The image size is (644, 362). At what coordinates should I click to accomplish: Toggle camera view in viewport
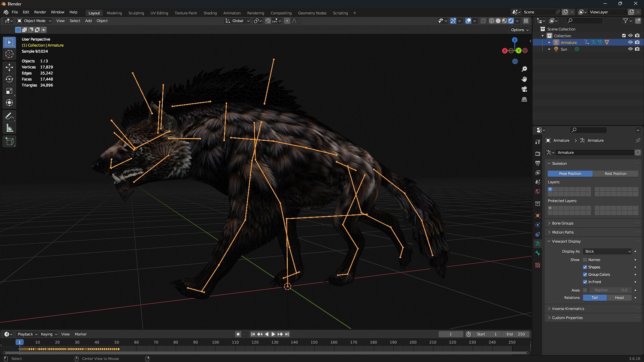pos(524,89)
